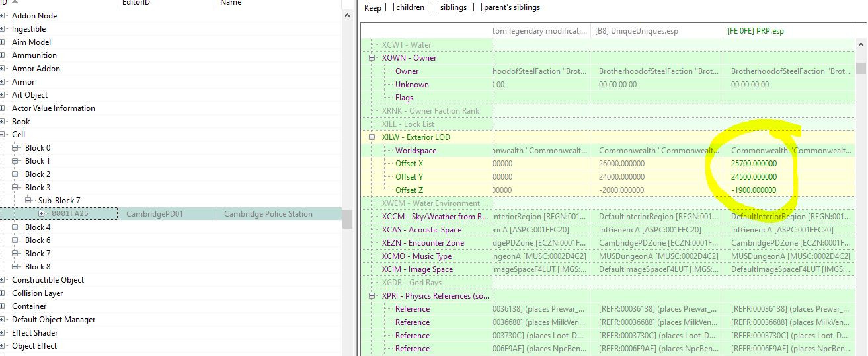
Task: Expand the Ingestible tree node
Action: (3, 29)
